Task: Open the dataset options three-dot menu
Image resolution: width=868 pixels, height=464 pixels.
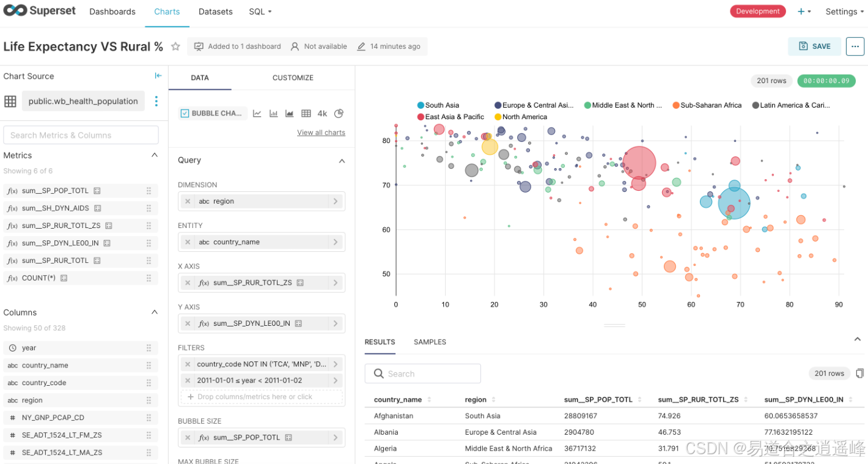Action: coord(156,101)
